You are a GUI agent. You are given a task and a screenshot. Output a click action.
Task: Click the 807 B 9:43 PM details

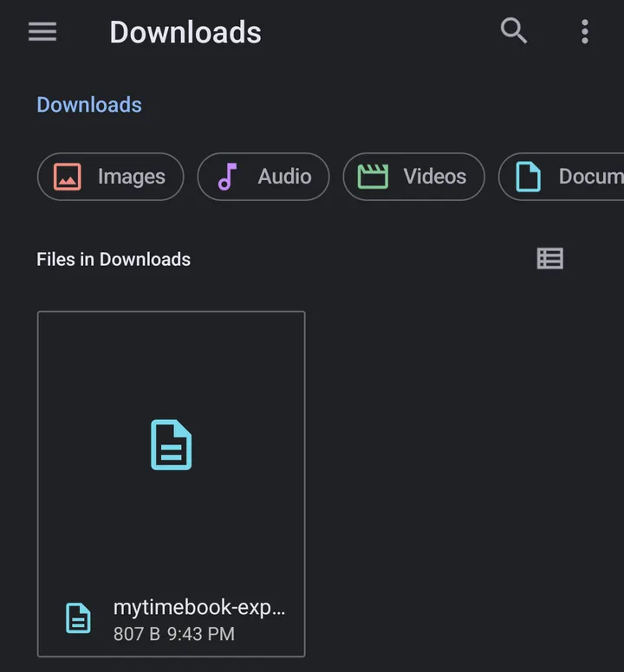tap(174, 634)
